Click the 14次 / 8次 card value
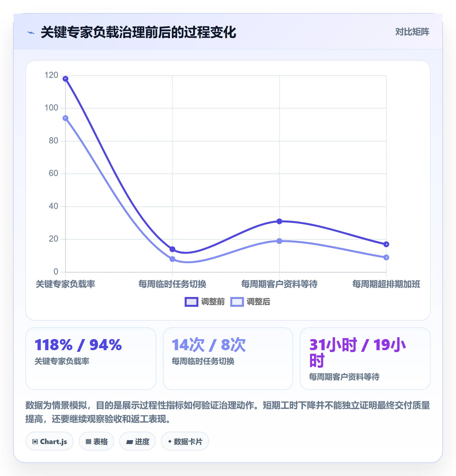 point(209,345)
